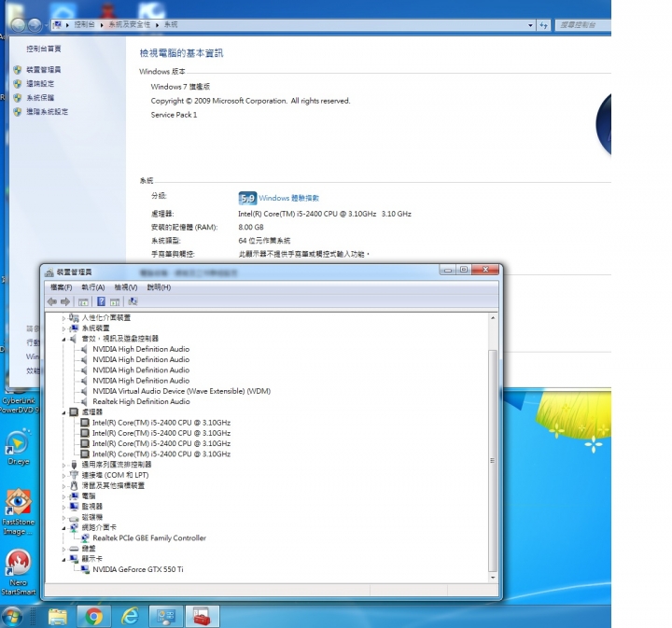The image size is (672, 628).
Task: Open the 遠端設定 sidebar link
Action: [x=40, y=84]
